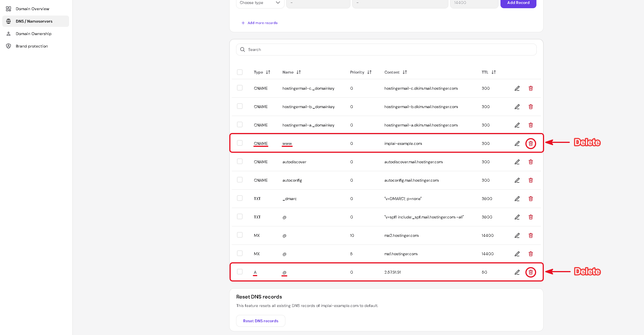
Task: Sort records by Type column
Action: [268, 72]
